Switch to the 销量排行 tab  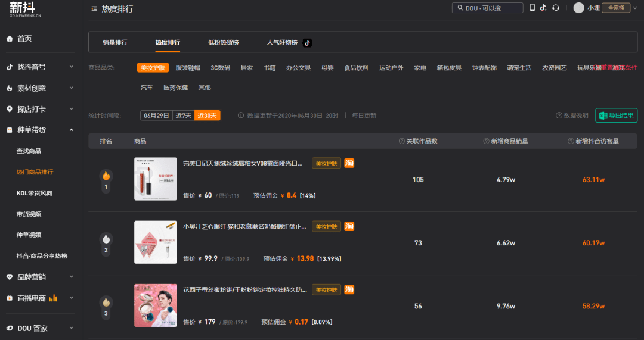pyautogui.click(x=115, y=43)
